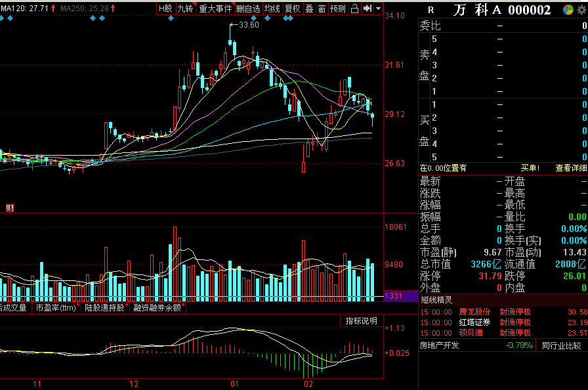Click the 同行业比较 industry comparison button

tap(561, 345)
